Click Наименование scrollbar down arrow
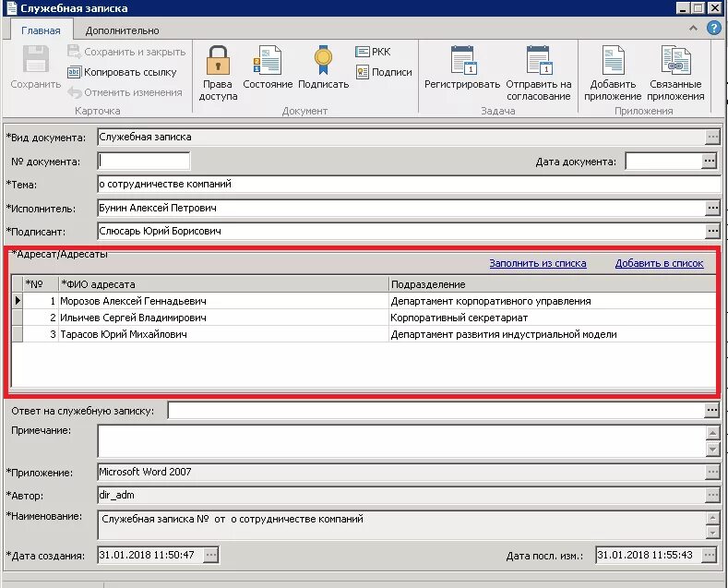 click(712, 533)
